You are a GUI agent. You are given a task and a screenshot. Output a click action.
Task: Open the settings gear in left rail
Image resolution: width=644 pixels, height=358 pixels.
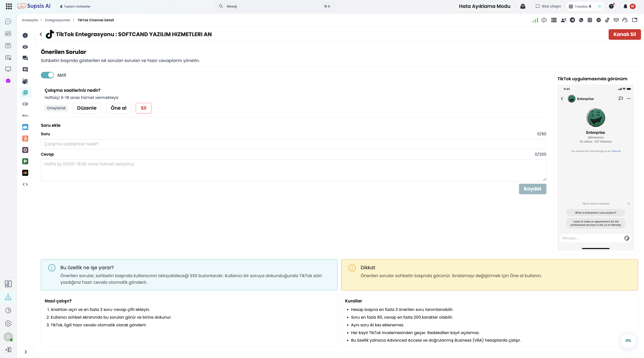tap(8, 324)
